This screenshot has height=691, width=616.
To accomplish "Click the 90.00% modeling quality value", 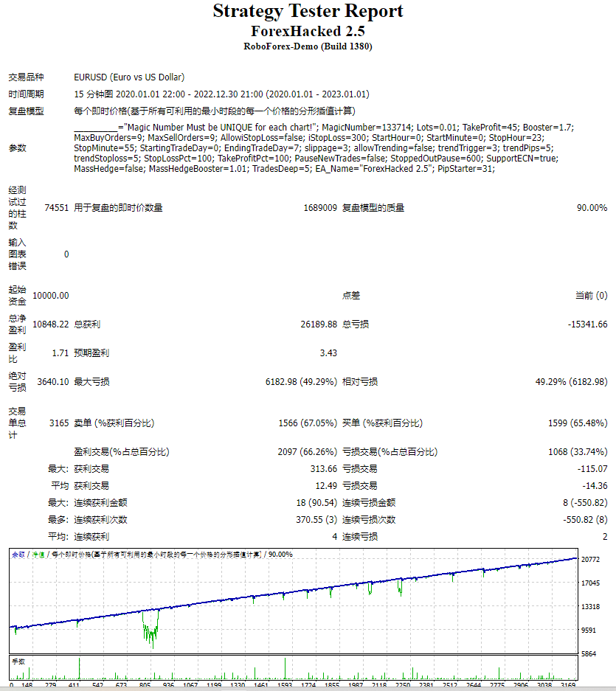I will [592, 207].
